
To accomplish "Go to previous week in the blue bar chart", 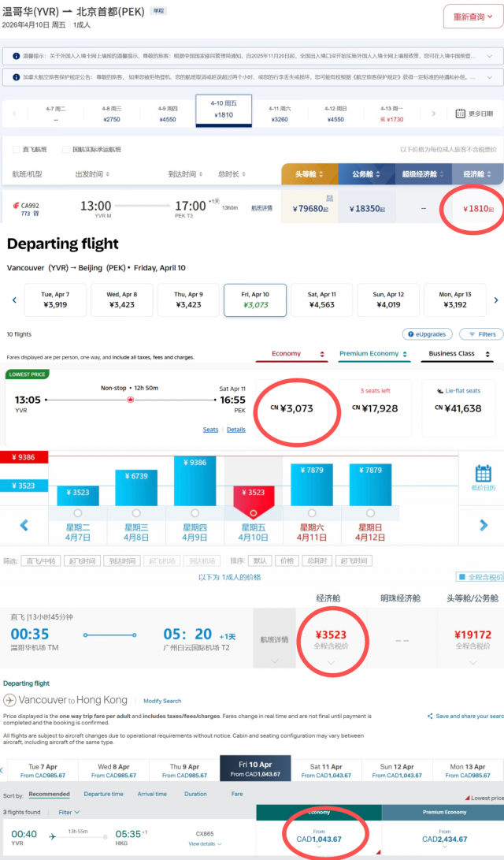I will [x=24, y=526].
